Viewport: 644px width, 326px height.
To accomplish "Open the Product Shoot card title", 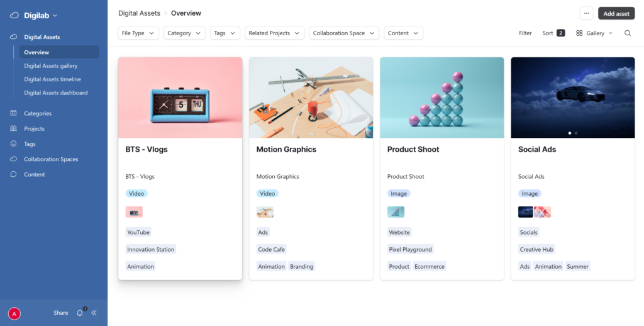I will click(x=413, y=149).
